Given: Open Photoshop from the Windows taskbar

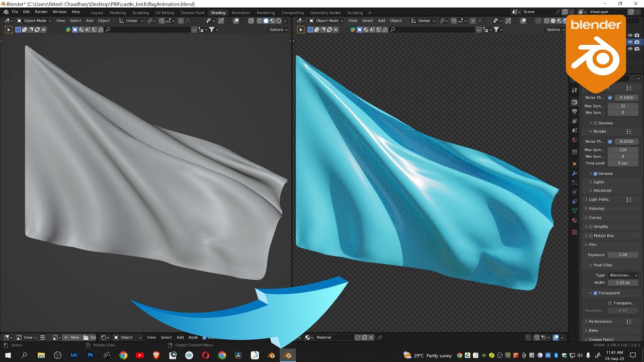Looking at the screenshot, I should [91, 355].
